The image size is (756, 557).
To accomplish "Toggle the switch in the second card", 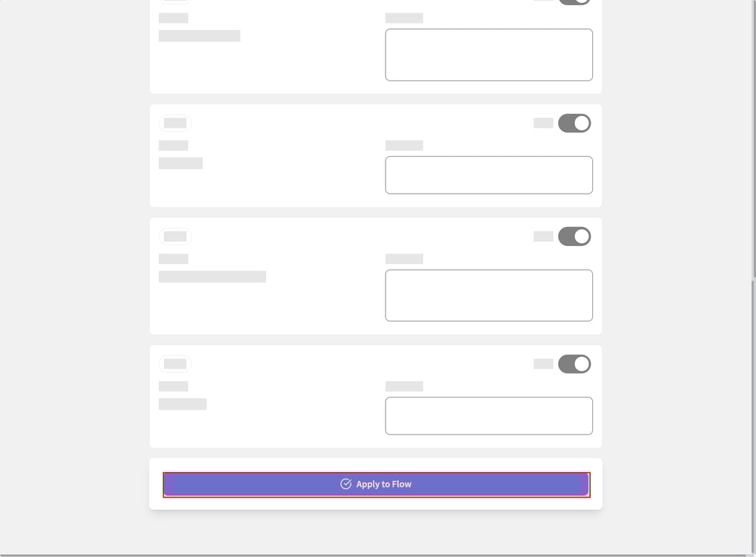I will 574,123.
